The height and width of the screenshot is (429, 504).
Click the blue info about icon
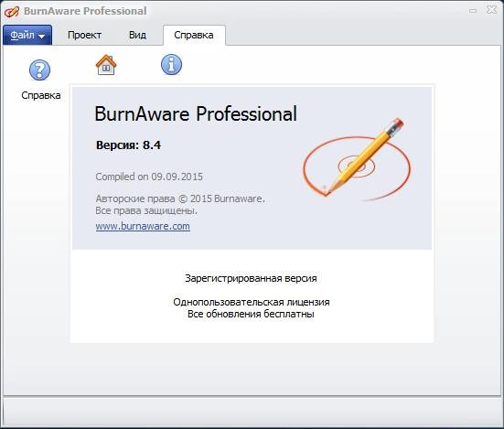pos(171,64)
